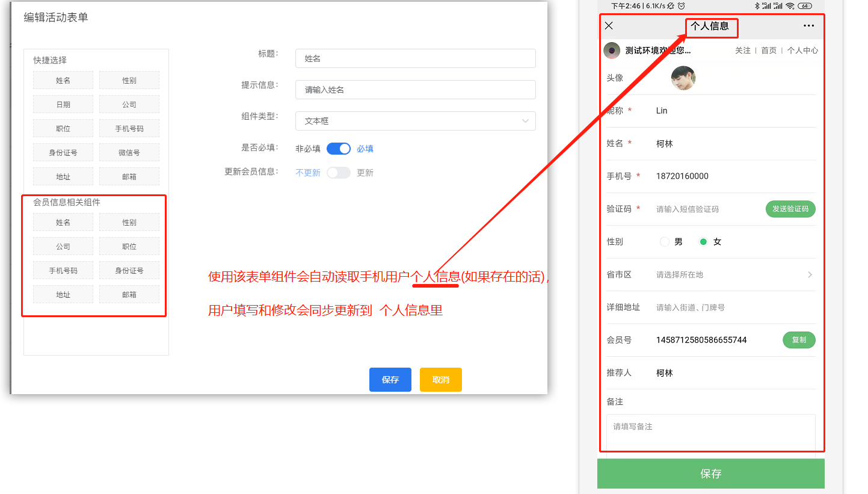This screenshot has width=868, height=494.
Task: Add the 邮箱 component under 会员信息相关组件
Action: [x=129, y=294]
